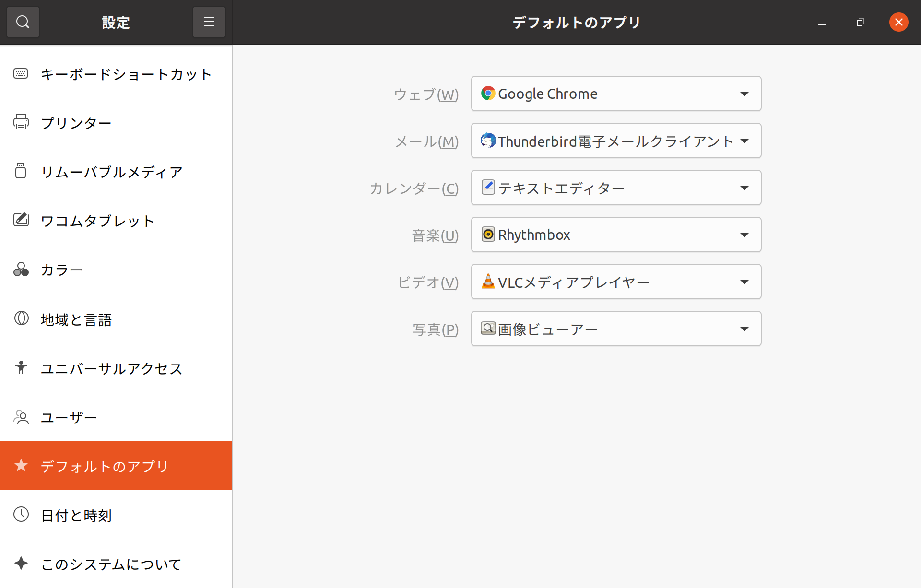
Task: Open このシステムについて in the sidebar
Action: click(116, 564)
